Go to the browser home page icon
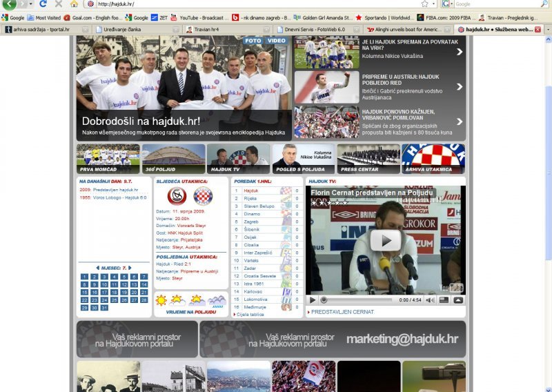Screen dimensions: 552x392 tap(74, 4)
